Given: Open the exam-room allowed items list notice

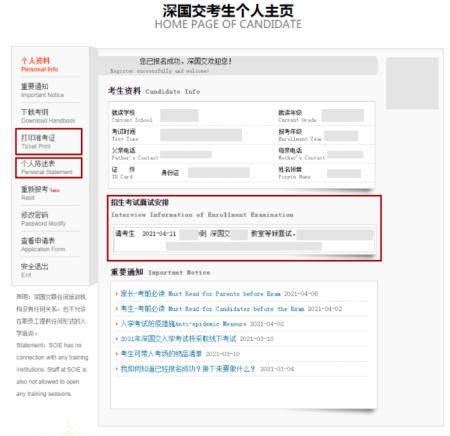Looking at the screenshot, I should tap(180, 354).
